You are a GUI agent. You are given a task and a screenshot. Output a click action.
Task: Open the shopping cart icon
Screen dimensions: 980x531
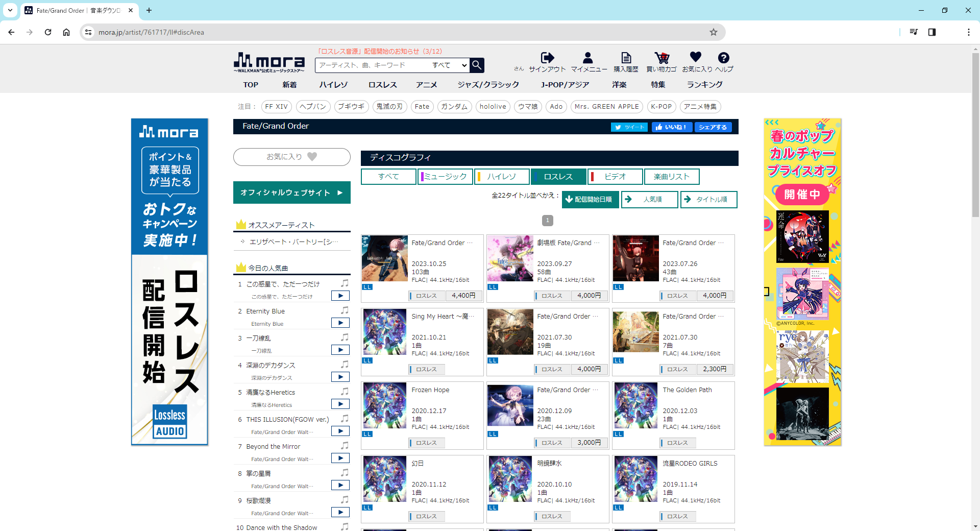tap(661, 58)
